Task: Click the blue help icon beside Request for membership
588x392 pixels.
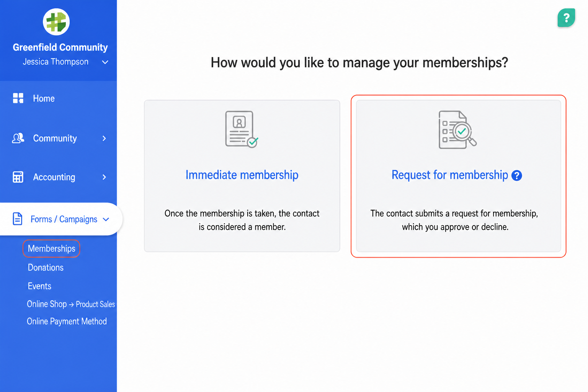Action: pos(517,175)
